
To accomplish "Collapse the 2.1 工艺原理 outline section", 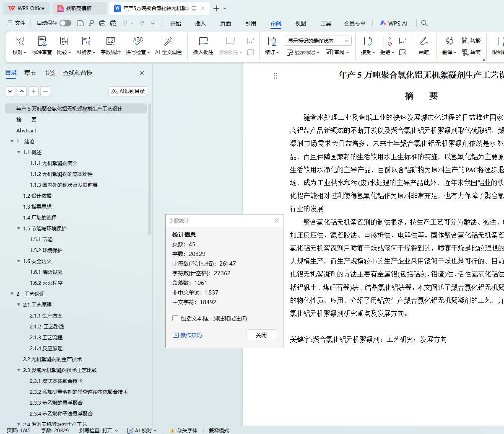I will tap(19, 305).
